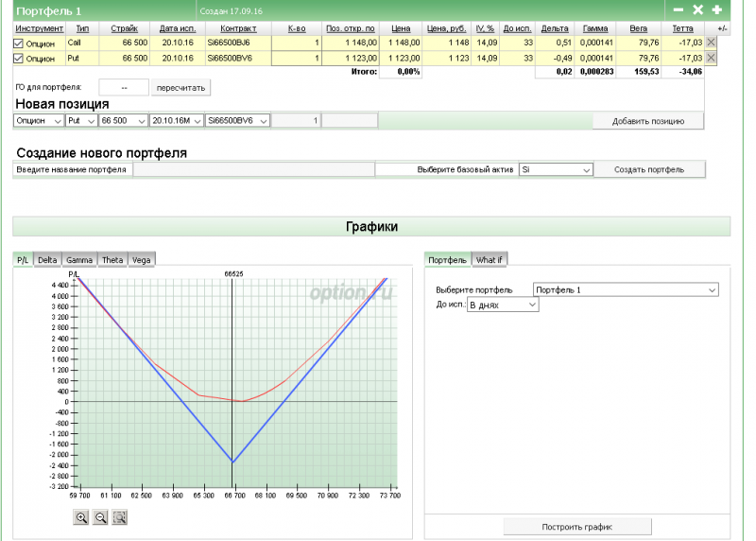Image resolution: width=756 pixels, height=541 pixels.
Task: Open the What if tab
Action: tap(490, 260)
